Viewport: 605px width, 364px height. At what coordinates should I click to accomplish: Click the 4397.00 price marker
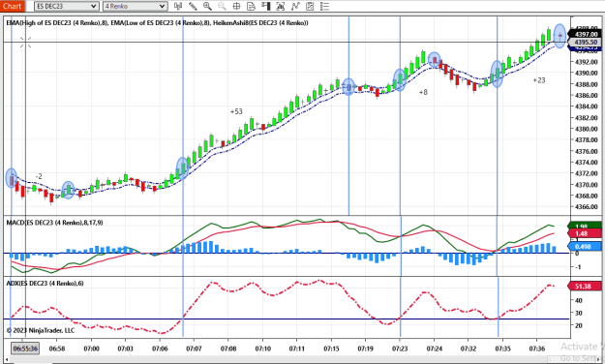[x=586, y=34]
